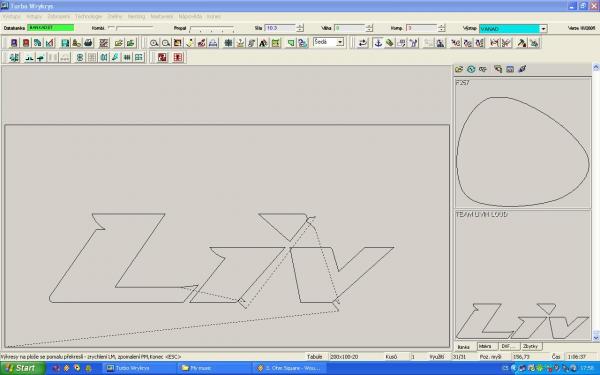
Task: Click the red cross icon in second toolbar row
Action: (178, 57)
